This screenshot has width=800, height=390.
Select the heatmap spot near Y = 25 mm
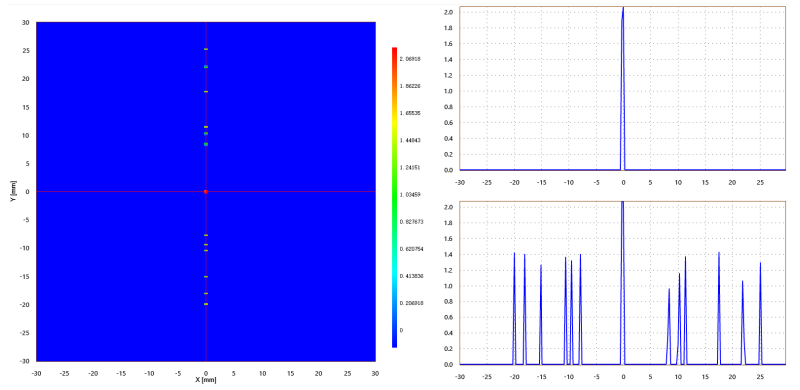(206, 49)
